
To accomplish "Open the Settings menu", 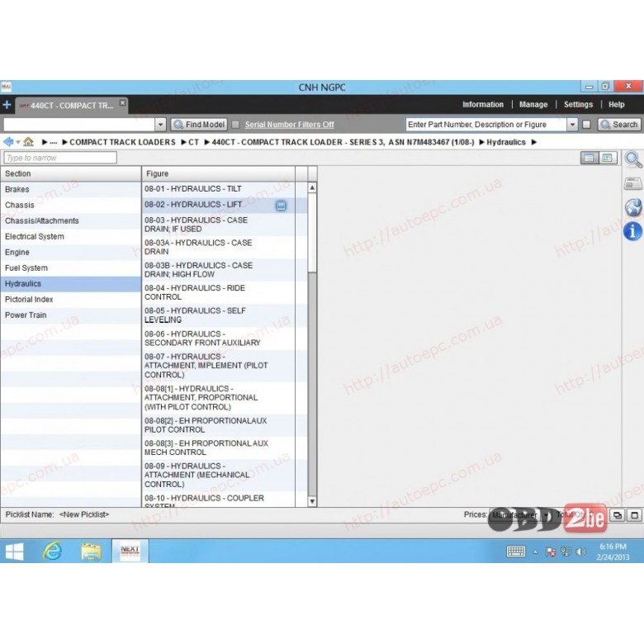I will coord(578,104).
